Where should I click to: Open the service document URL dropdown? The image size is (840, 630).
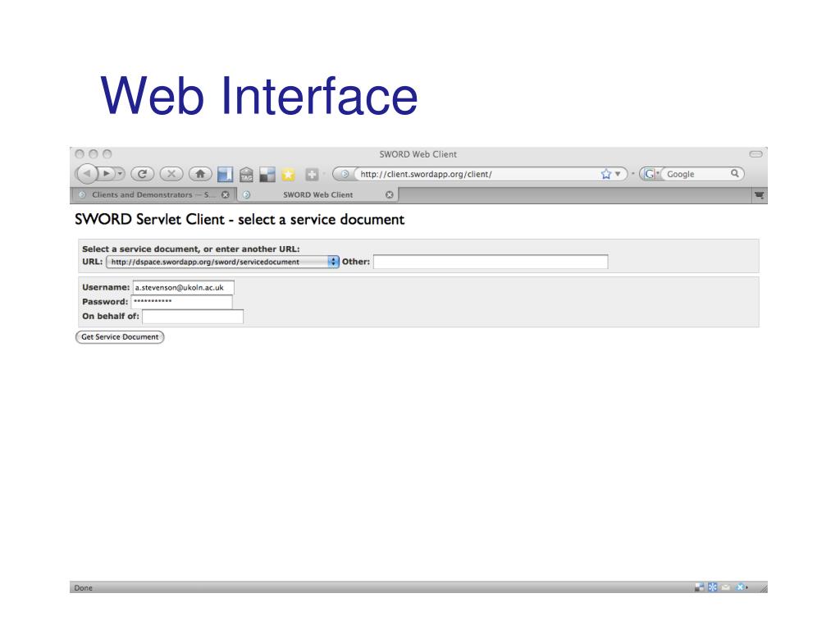[x=222, y=262]
